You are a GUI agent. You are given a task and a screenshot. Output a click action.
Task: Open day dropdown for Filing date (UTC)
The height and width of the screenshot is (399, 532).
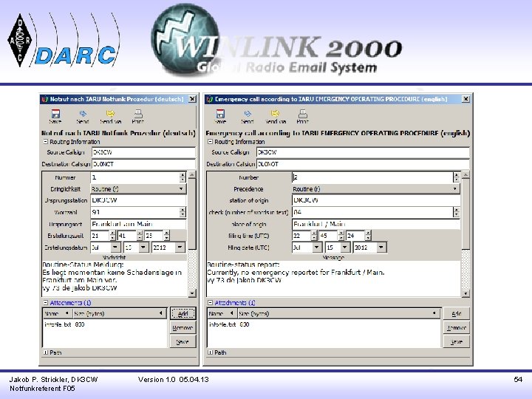click(345, 248)
